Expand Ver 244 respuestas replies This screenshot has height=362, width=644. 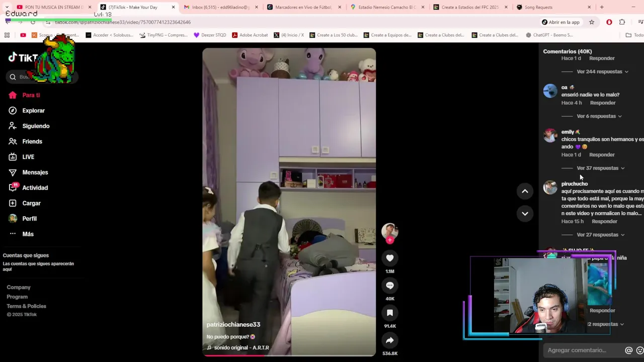(602, 71)
